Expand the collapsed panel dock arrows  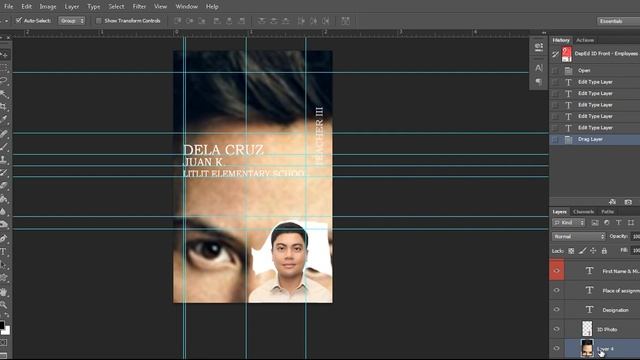pyautogui.click(x=544, y=33)
